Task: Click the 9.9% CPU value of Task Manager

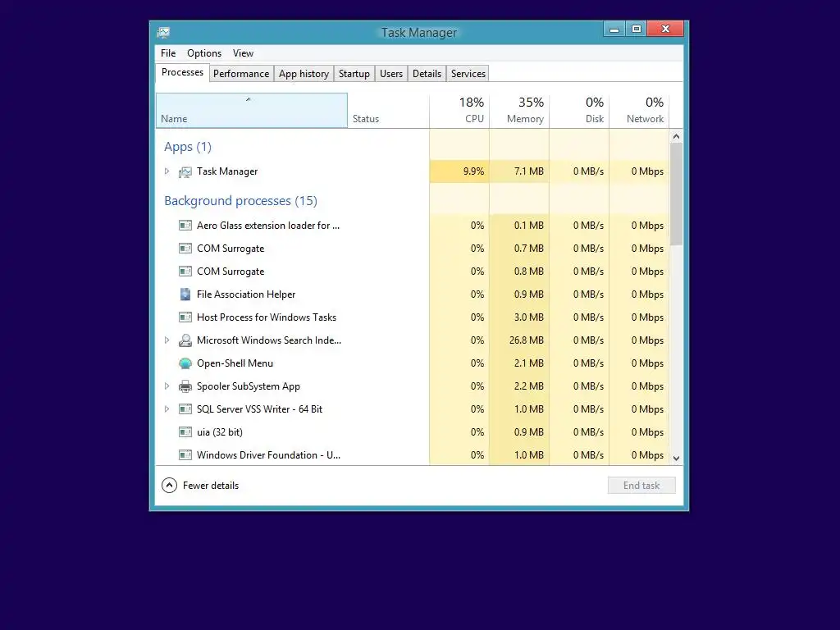Action: point(473,171)
